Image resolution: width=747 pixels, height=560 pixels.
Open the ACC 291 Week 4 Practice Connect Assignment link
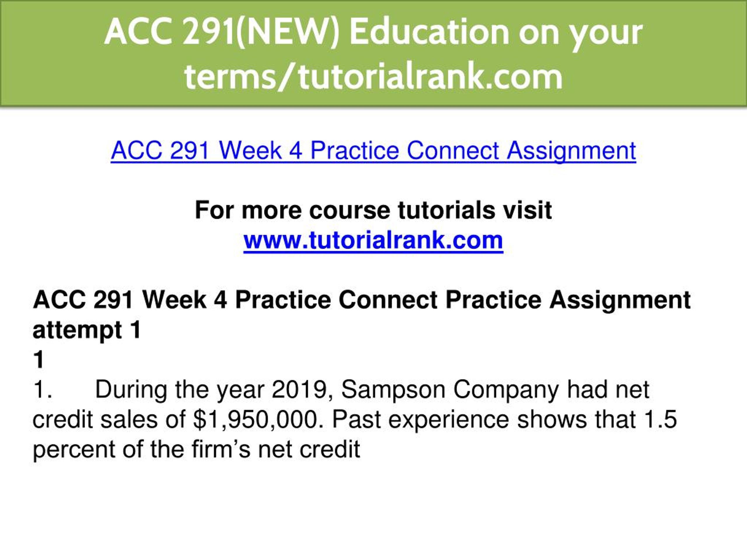(x=373, y=150)
